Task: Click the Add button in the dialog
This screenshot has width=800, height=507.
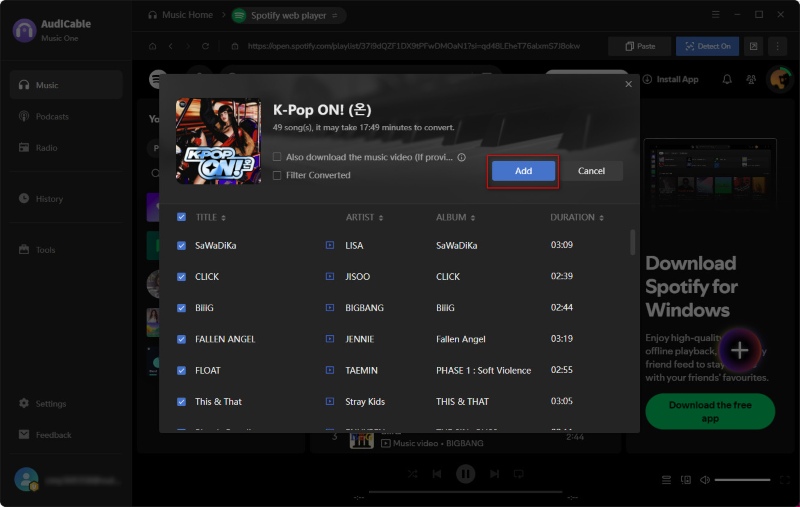Action: pos(523,171)
